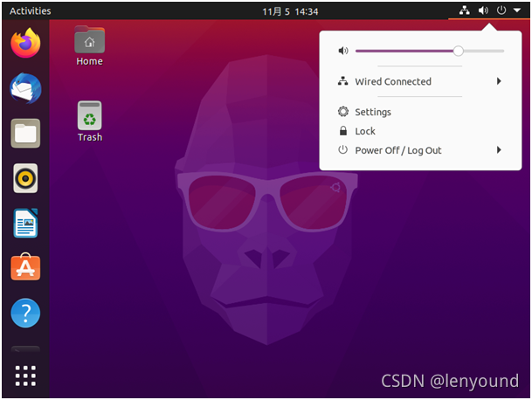Click the volume slider knob
Image resolution: width=532 pixels, height=400 pixels.
[458, 51]
